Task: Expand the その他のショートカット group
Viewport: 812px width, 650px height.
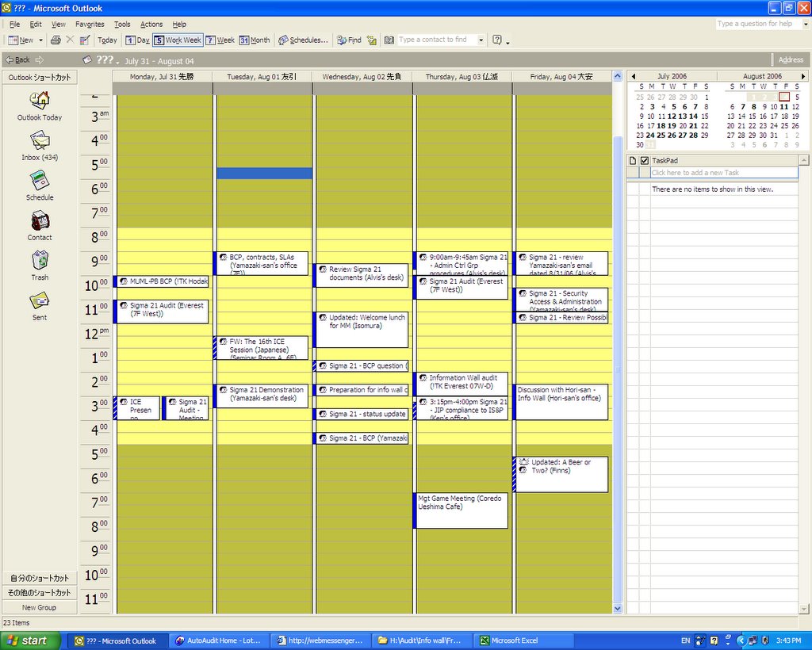Action: click(x=40, y=593)
